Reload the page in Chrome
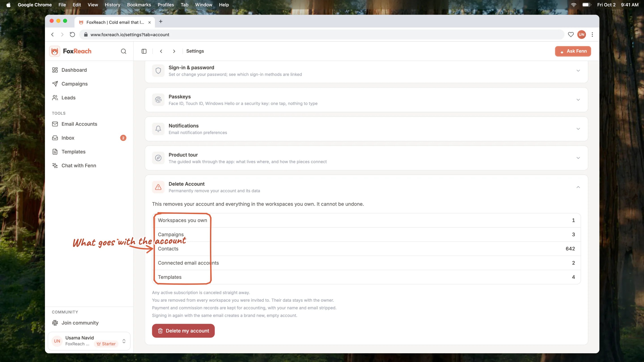 click(x=72, y=34)
